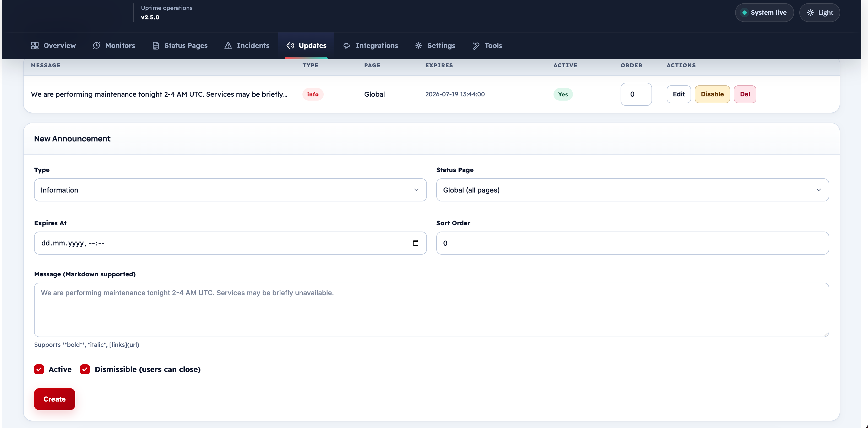The height and width of the screenshot is (428, 868).
Task: Click the Overview grid icon
Action: [35, 46]
